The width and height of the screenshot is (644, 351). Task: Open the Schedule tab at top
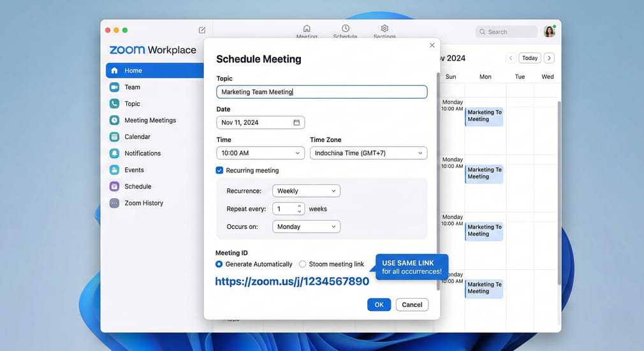pyautogui.click(x=345, y=32)
